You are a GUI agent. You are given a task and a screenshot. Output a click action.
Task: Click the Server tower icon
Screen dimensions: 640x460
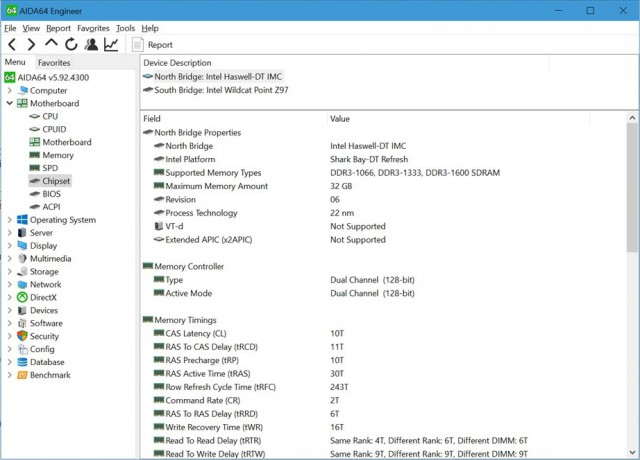pyautogui.click(x=22, y=233)
